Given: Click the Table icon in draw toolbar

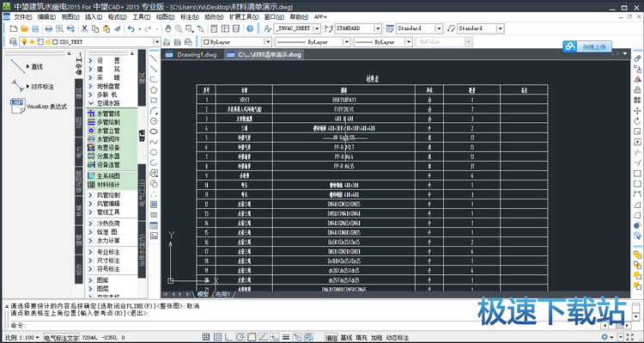Looking at the screenshot, I should coord(154,225).
